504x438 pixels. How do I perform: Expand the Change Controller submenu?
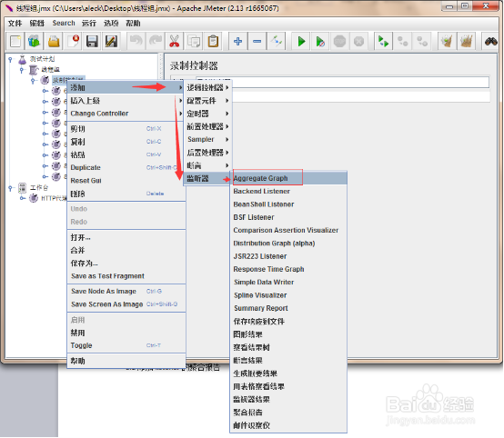(126, 114)
